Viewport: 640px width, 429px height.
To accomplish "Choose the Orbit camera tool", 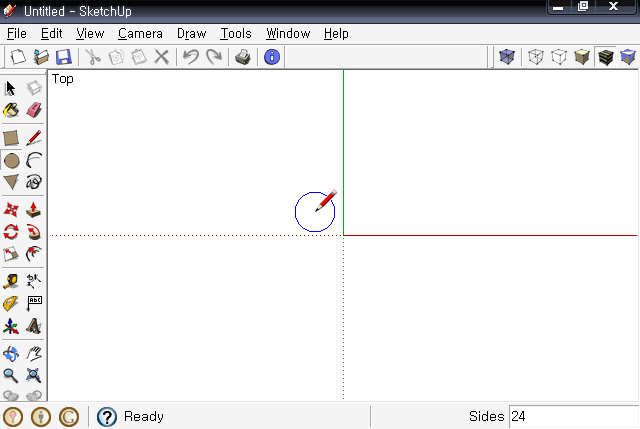I will 11,353.
